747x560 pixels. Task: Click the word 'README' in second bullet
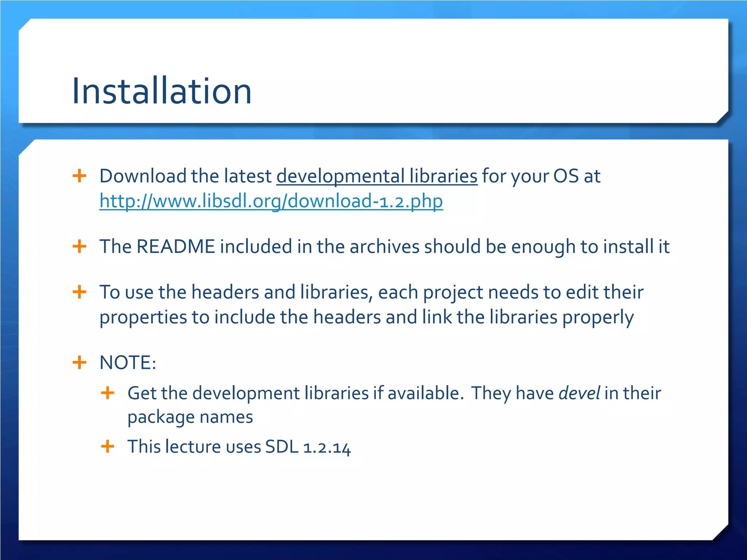point(175,247)
